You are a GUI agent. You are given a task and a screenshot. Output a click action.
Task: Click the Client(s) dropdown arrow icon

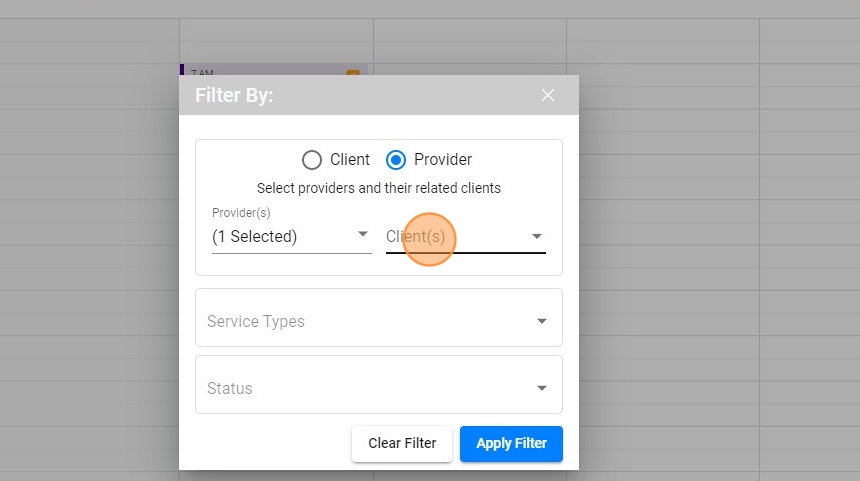[x=537, y=237]
